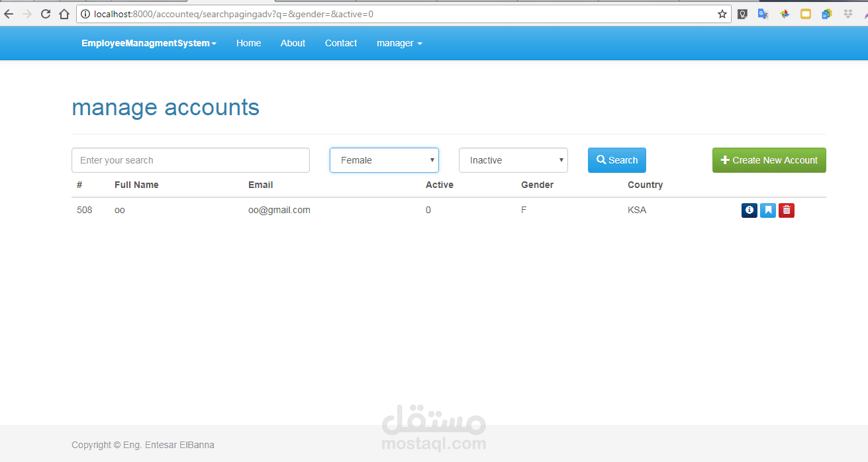Click bookmark icon for account oo
The image size is (868, 462).
tap(768, 210)
